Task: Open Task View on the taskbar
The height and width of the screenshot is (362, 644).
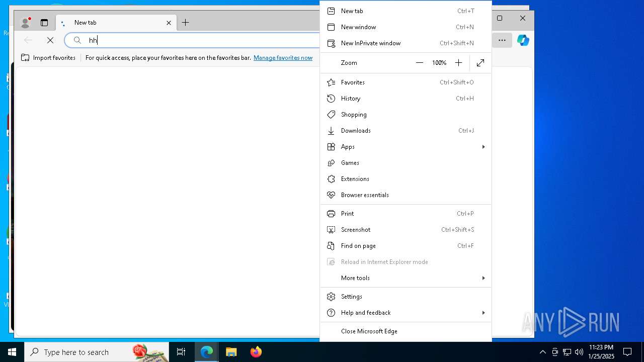Action: point(181,352)
